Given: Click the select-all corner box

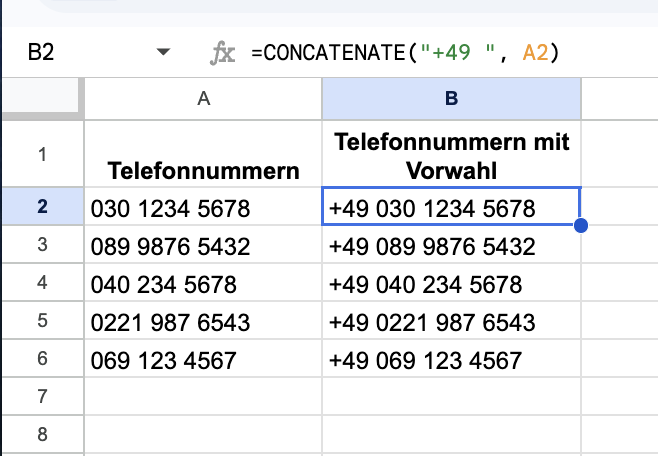Looking at the screenshot, I should click(x=42, y=98).
